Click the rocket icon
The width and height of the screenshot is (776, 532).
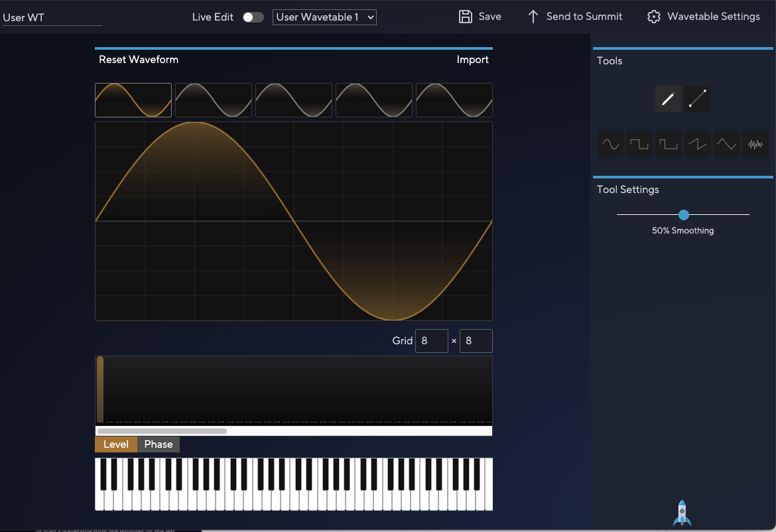tap(682, 513)
